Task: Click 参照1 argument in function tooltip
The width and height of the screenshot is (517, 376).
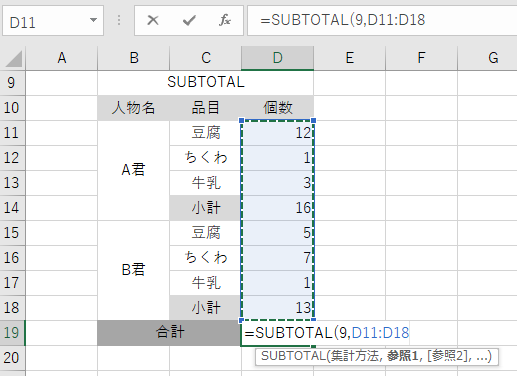Action: (x=403, y=356)
